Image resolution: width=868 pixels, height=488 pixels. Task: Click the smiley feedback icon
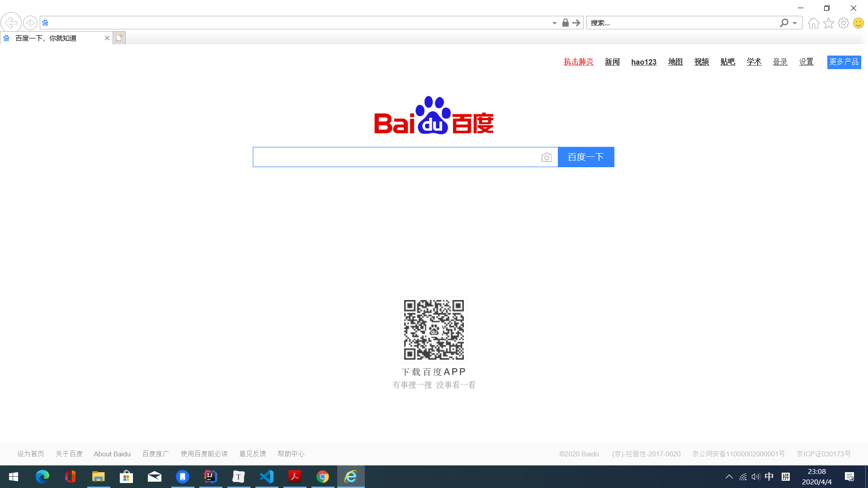click(x=858, y=23)
